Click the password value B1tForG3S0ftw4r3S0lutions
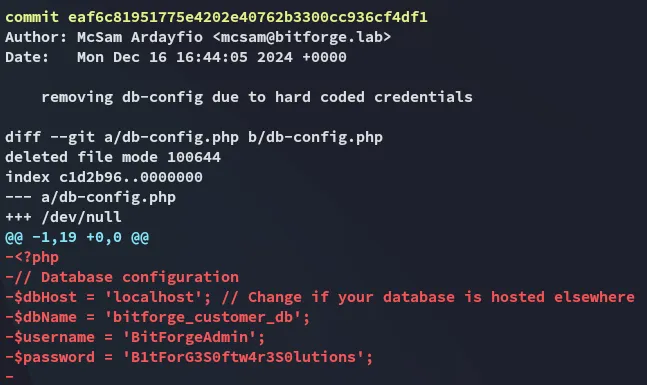This screenshot has height=385, width=647. click(x=243, y=357)
